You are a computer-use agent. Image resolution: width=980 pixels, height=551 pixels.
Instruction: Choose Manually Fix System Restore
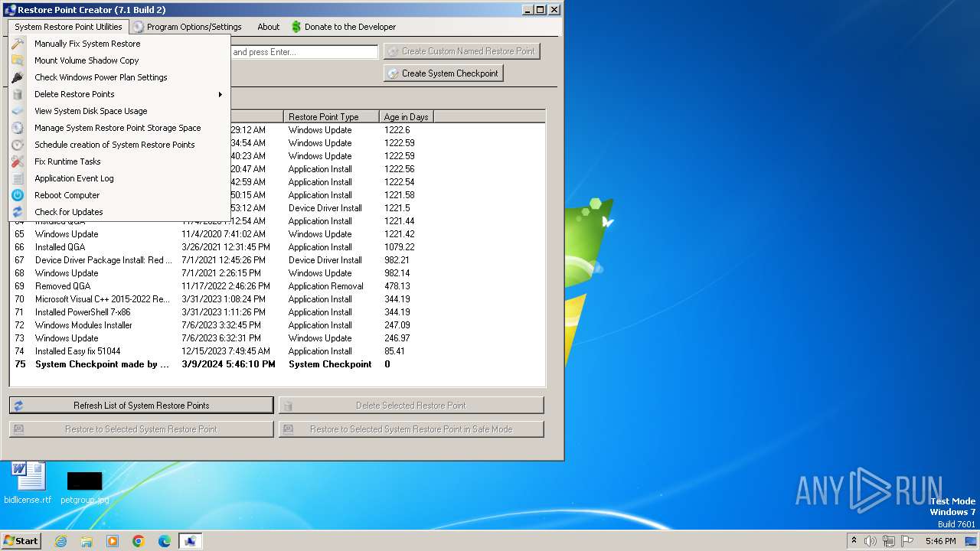[120, 44]
